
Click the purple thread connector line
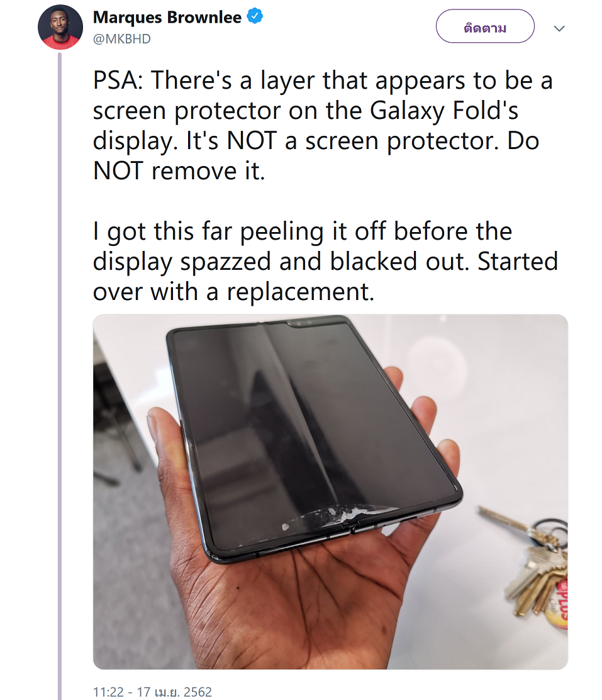coord(60,375)
